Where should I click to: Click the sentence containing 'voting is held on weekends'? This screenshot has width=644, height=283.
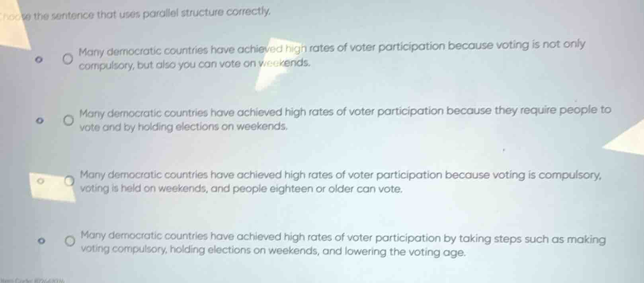341,182
